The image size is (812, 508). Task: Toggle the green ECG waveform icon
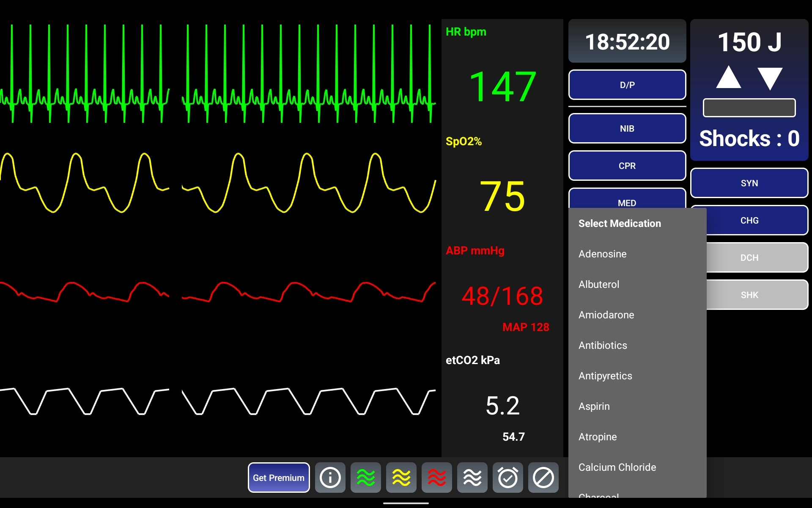[x=365, y=478]
